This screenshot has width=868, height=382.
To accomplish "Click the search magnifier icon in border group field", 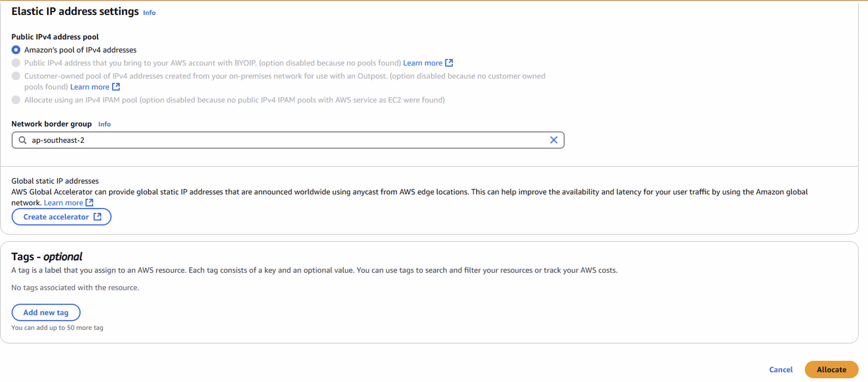I will pyautogui.click(x=22, y=140).
